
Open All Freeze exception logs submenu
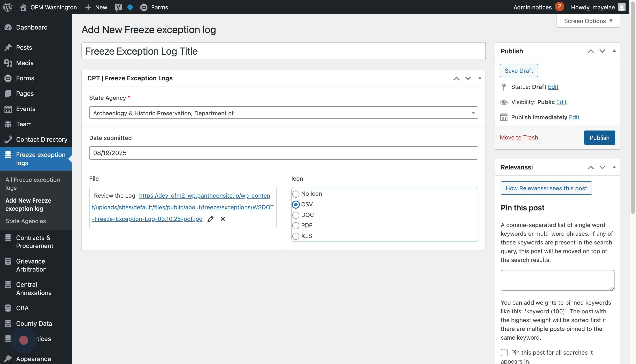click(32, 184)
